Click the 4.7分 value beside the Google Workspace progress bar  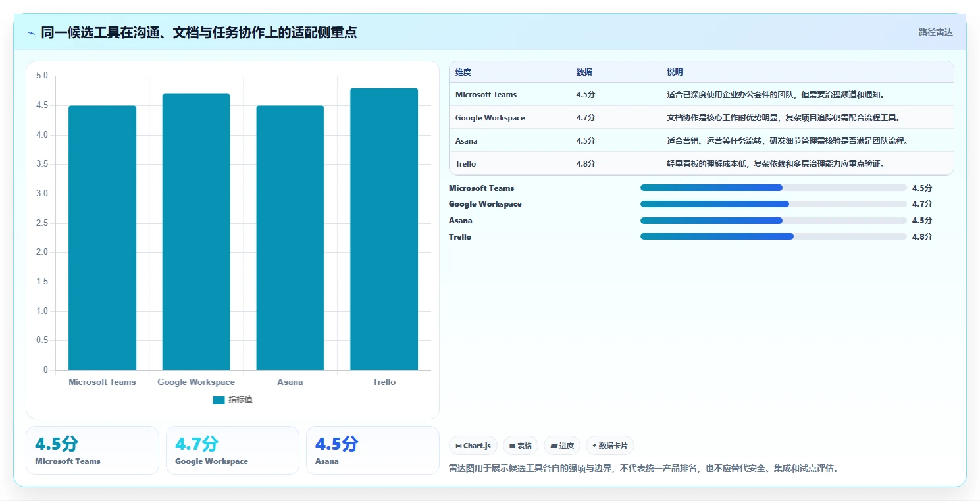(x=922, y=204)
